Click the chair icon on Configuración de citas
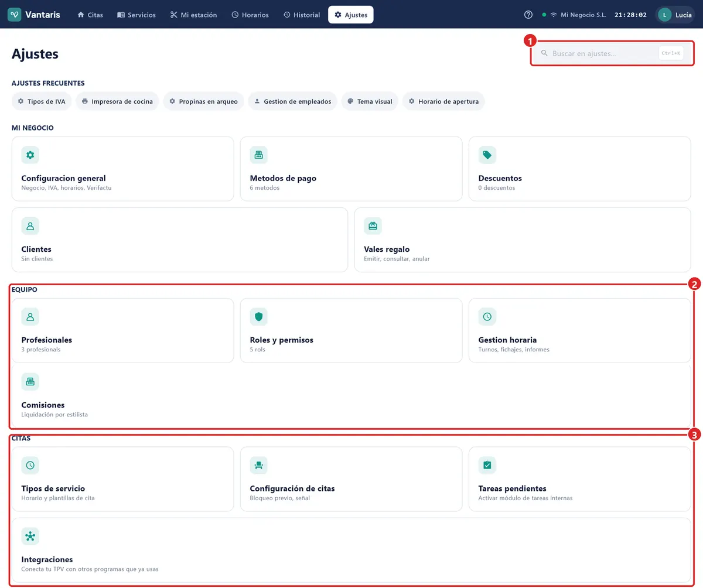This screenshot has width=703, height=588. coord(259,466)
